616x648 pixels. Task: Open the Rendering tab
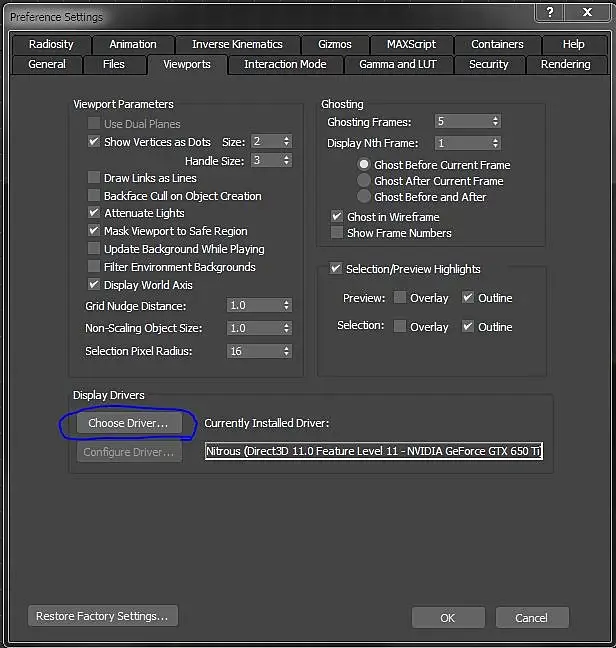566,64
